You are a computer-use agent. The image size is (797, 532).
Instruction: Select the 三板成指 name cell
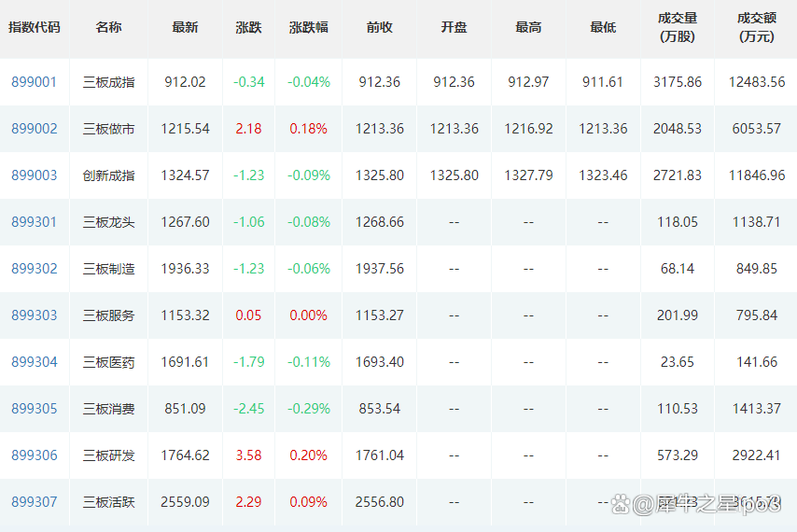(109, 82)
